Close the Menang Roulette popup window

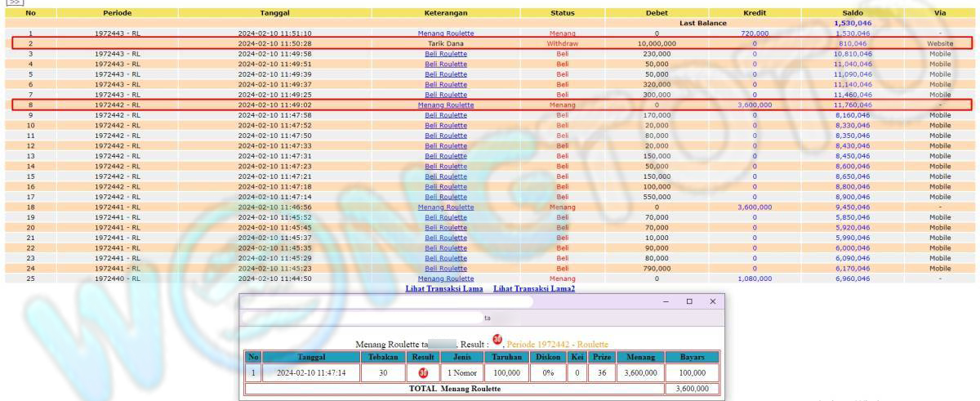(712, 301)
